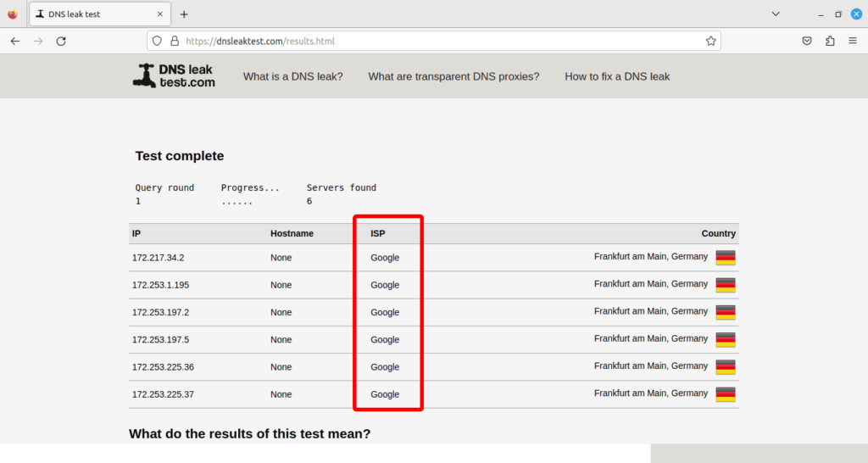This screenshot has height=463, width=868.
Task: Click the German flag for 172.253.225.36
Action: [x=726, y=366]
